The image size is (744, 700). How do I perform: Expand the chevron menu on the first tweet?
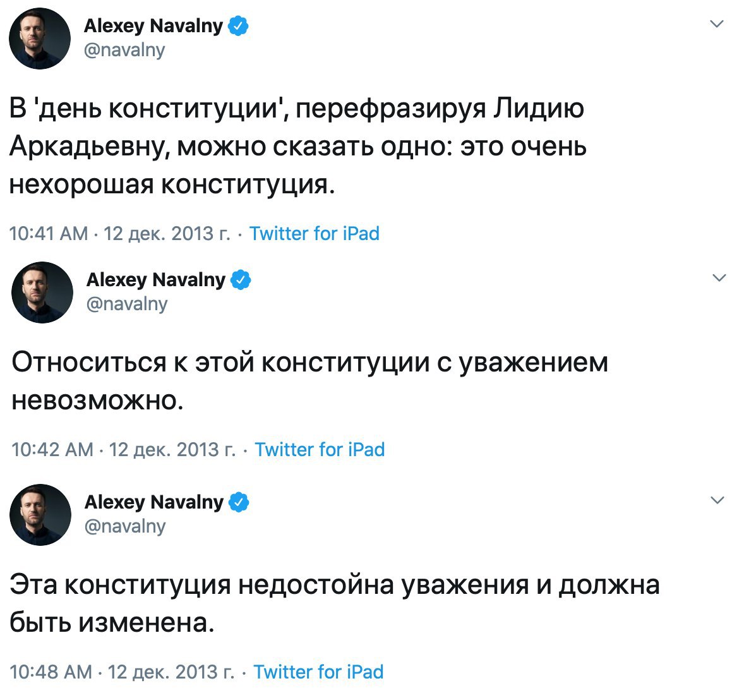tap(716, 25)
